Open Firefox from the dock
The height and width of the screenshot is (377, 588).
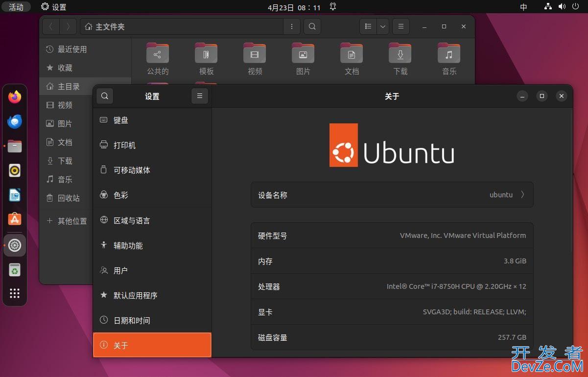(x=15, y=97)
